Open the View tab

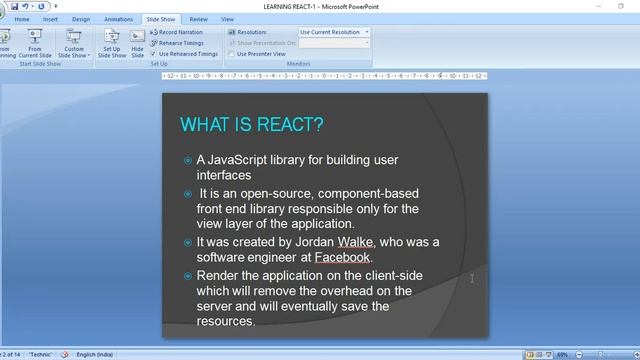pos(227,19)
